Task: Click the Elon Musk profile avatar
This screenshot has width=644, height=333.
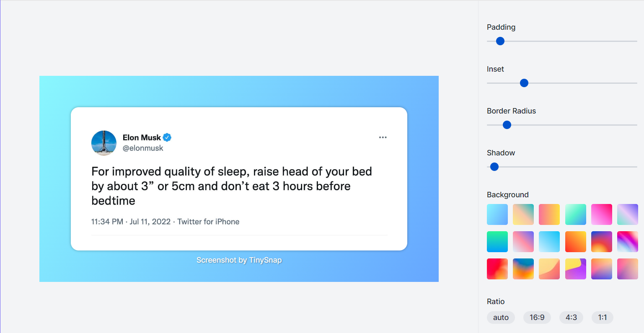Action: click(x=104, y=143)
